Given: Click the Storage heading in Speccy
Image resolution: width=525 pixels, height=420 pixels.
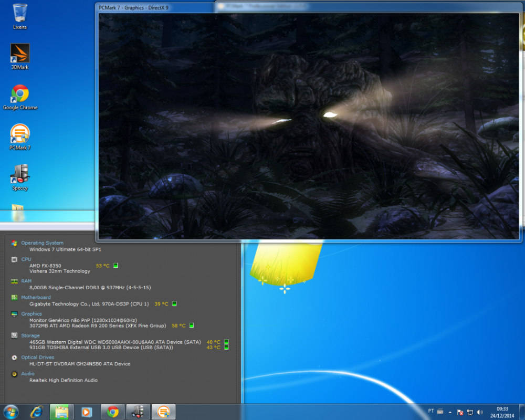Looking at the screenshot, I should tap(30, 335).
